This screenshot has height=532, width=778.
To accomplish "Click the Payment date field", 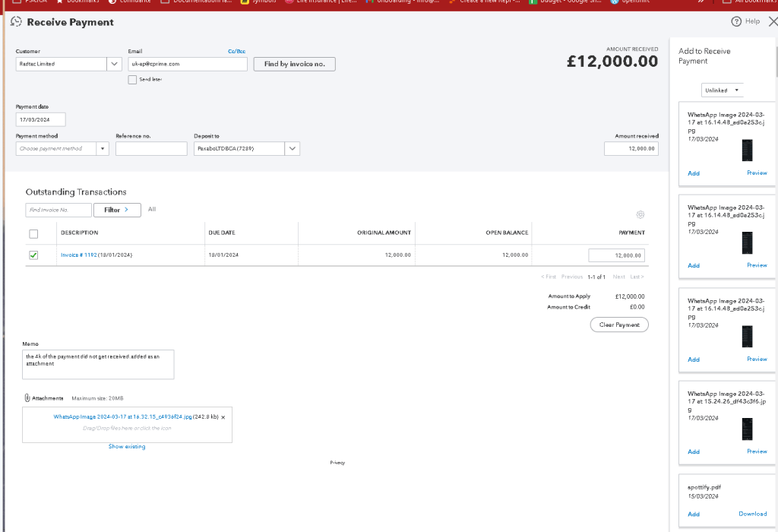I will point(41,119).
